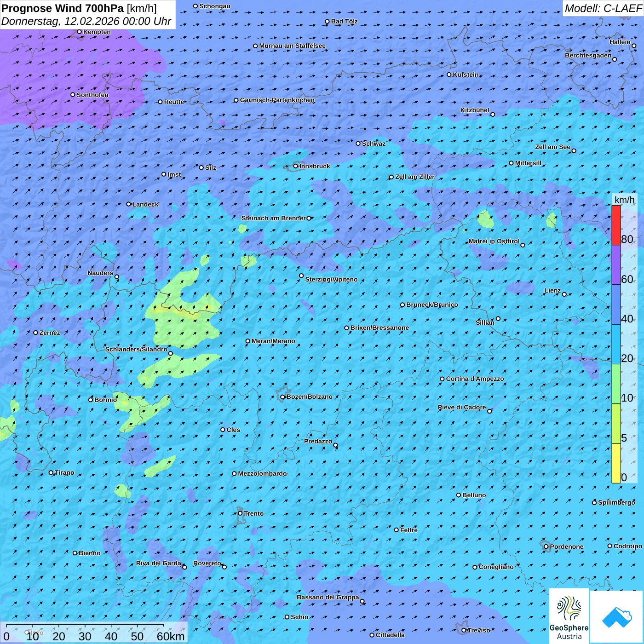The image size is (644, 644).
Task: Click the Landeck location dot
Action: [x=128, y=204]
